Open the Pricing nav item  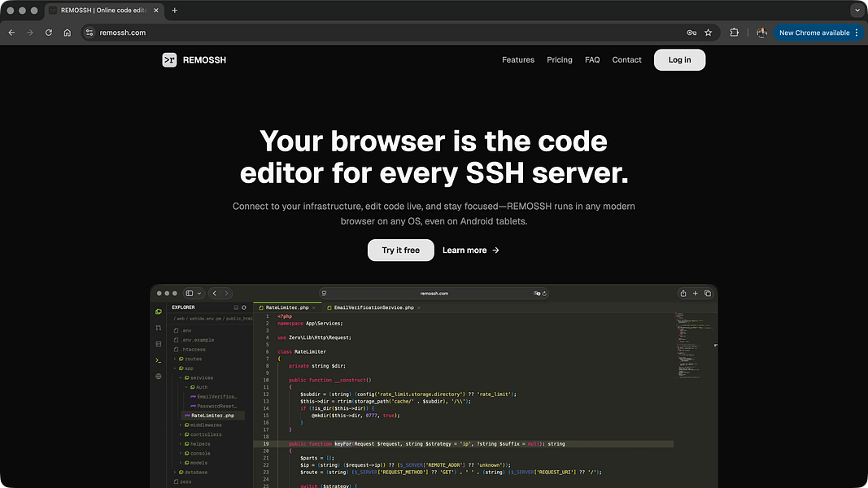(560, 59)
